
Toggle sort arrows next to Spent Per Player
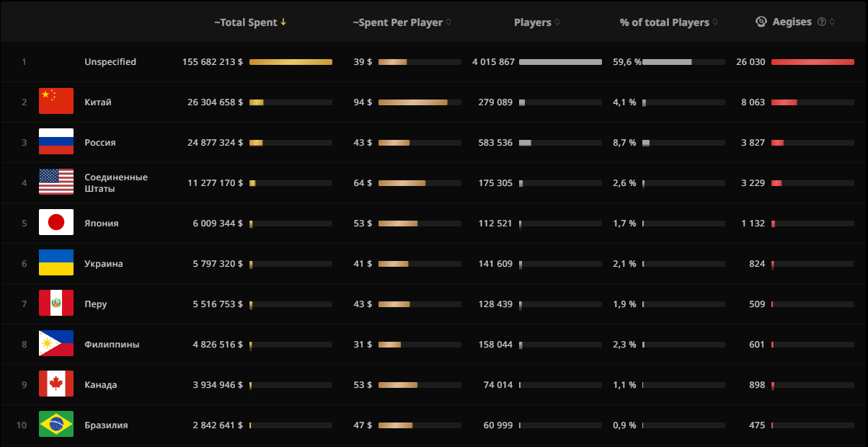[x=448, y=22]
